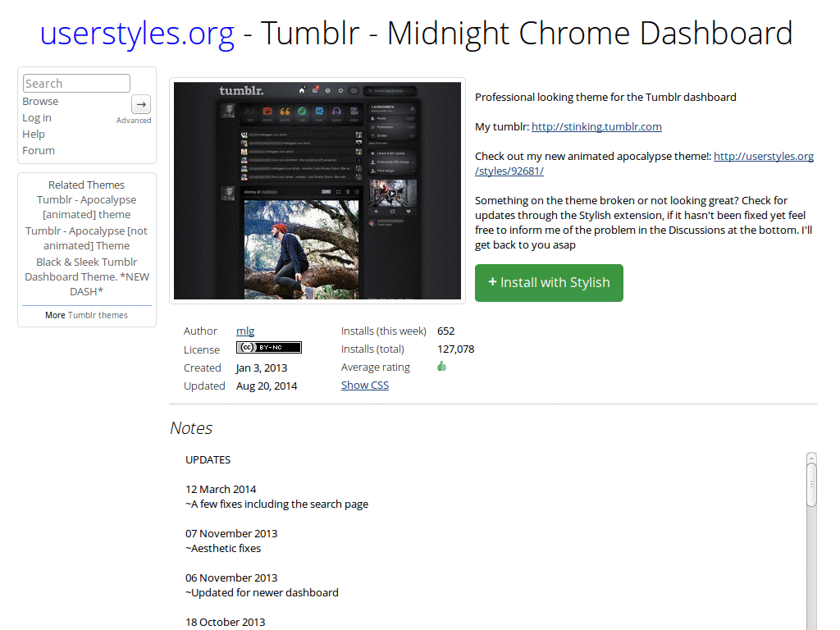Click the '~Updated for newer dashboard' note line

[x=262, y=592]
